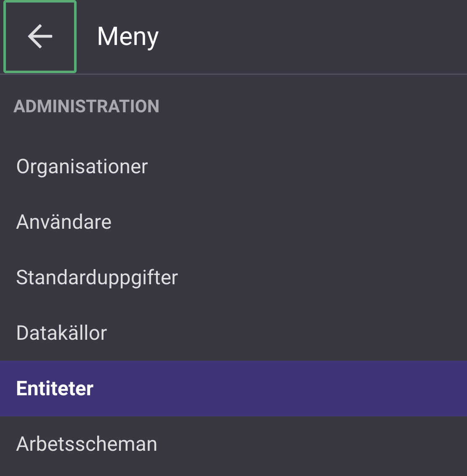
Task: Open Arbetsscheman from the administration list
Action: click(86, 444)
